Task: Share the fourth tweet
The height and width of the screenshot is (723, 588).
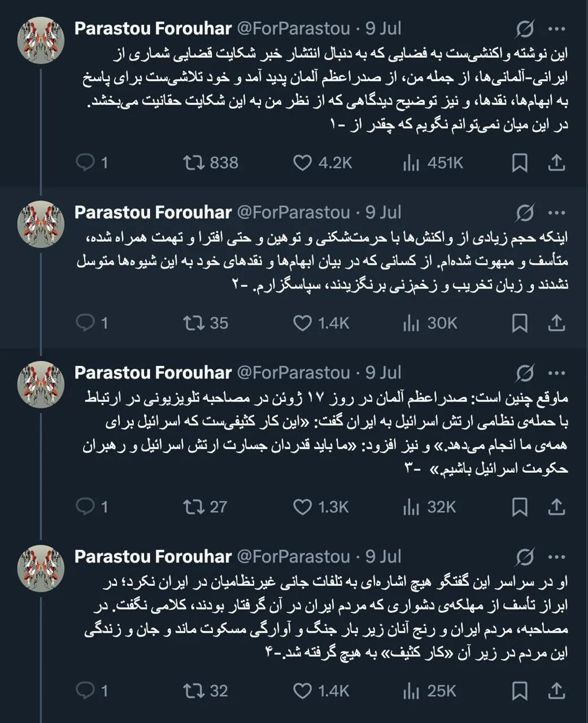Action: 557,690
